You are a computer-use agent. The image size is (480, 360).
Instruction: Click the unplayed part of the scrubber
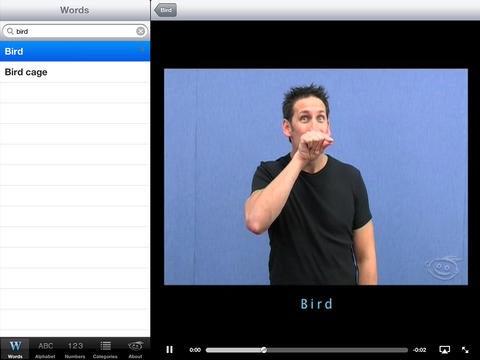tap(337, 350)
